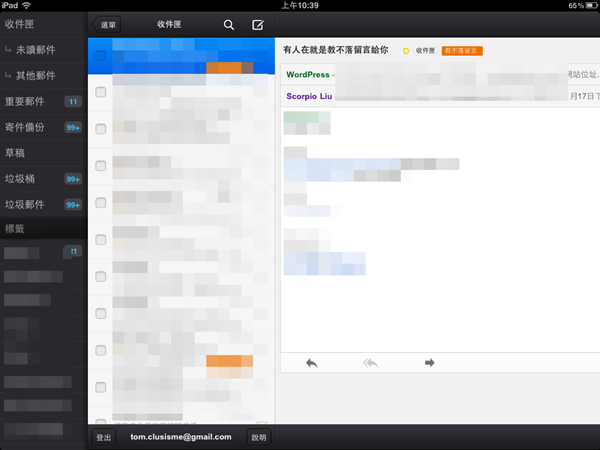Select the second email's checkbox
Screen dimensions: 600x450
pyautogui.click(x=100, y=92)
